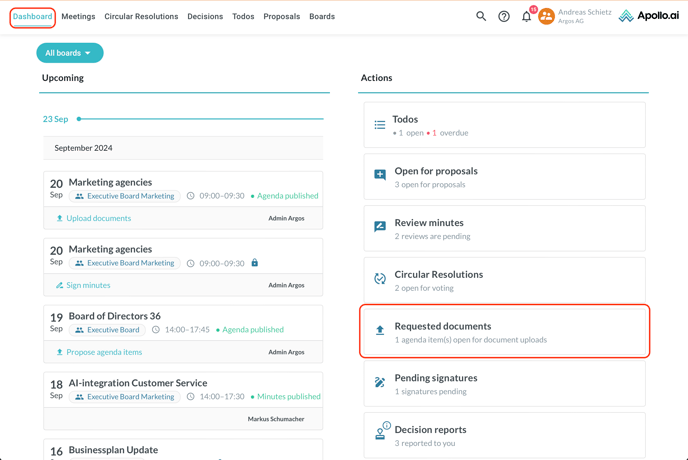The width and height of the screenshot is (688, 460).
Task: Click the Propose agenda items link
Action: (x=104, y=352)
